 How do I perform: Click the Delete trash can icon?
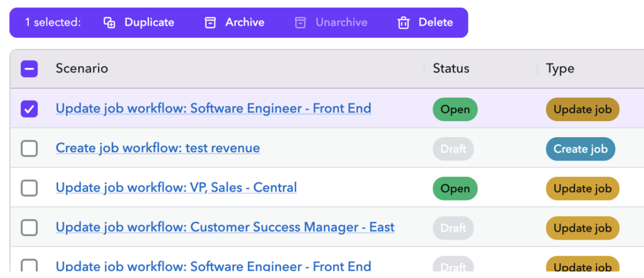(403, 23)
